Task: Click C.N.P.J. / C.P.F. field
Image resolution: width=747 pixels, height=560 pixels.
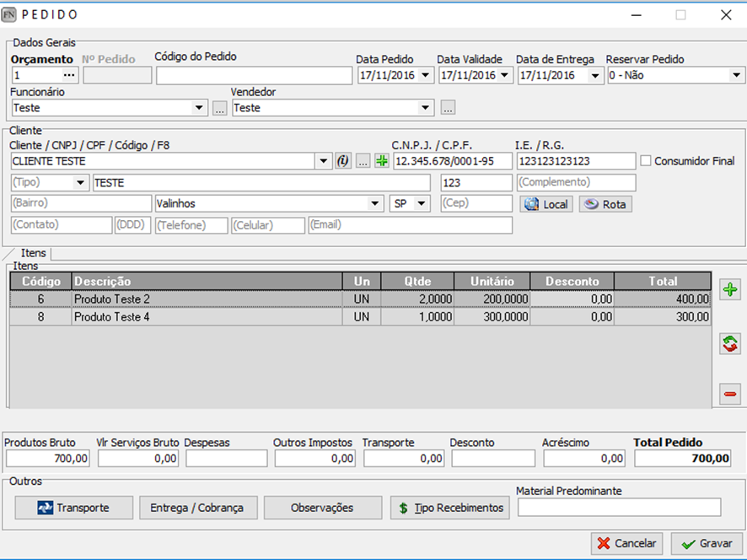Action: point(453,161)
